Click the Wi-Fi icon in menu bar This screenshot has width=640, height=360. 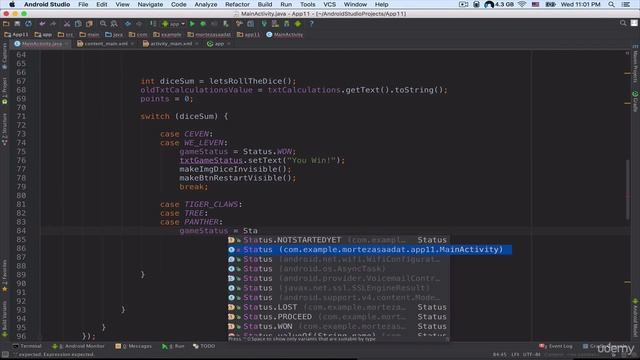tap(522, 4)
